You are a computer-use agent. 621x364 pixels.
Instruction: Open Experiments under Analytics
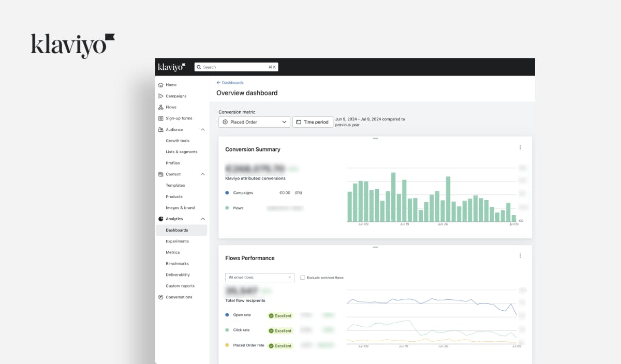tap(178, 241)
